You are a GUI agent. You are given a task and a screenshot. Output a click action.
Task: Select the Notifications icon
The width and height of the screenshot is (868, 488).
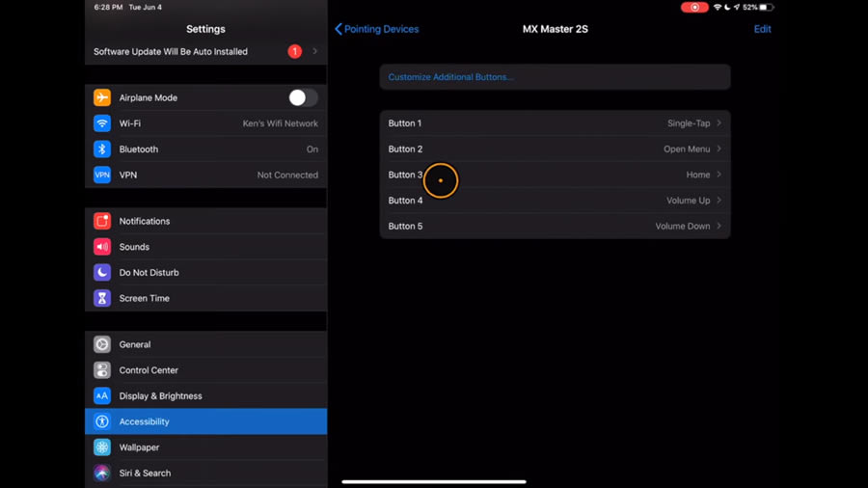click(x=102, y=221)
